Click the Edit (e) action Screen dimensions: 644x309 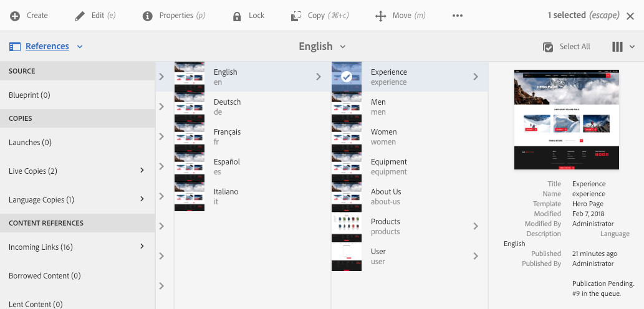[103, 16]
